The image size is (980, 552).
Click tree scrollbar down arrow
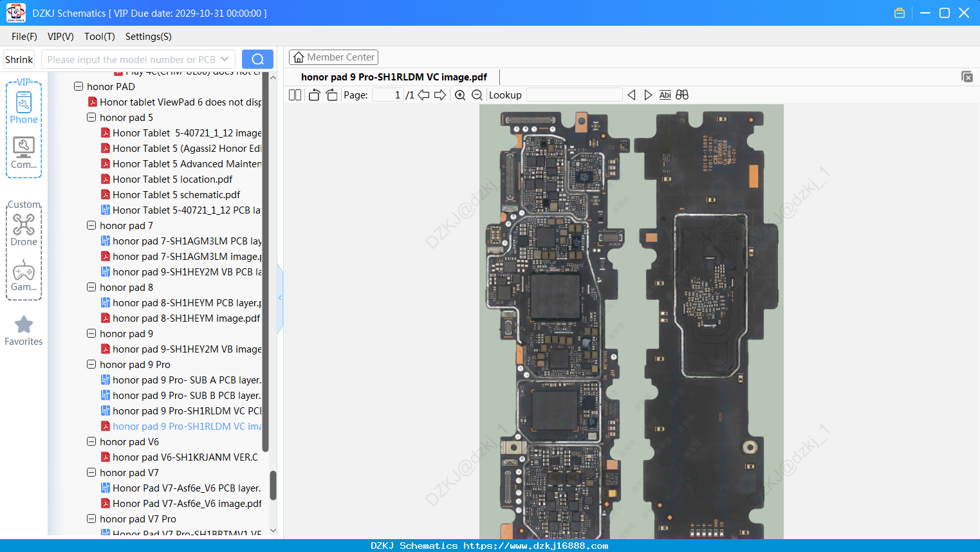273,531
